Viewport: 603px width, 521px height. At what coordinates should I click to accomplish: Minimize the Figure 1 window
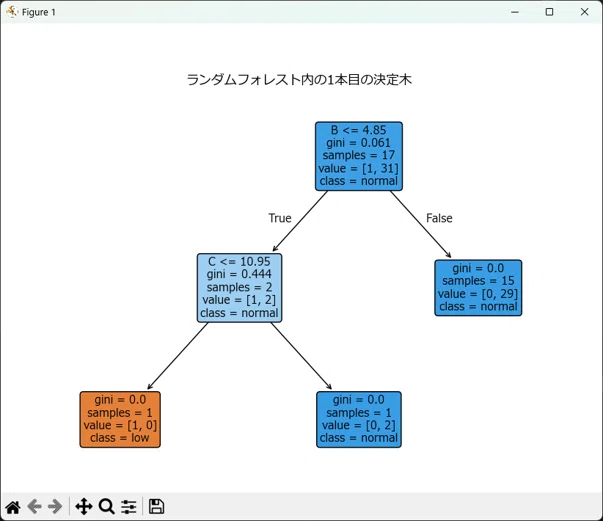tap(515, 12)
